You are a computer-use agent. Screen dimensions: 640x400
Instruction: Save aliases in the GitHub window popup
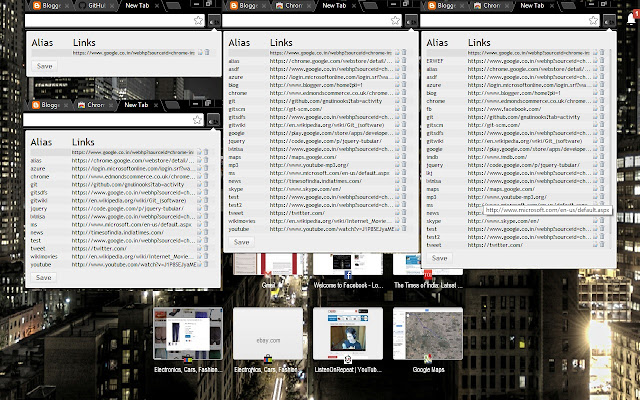coord(44,66)
